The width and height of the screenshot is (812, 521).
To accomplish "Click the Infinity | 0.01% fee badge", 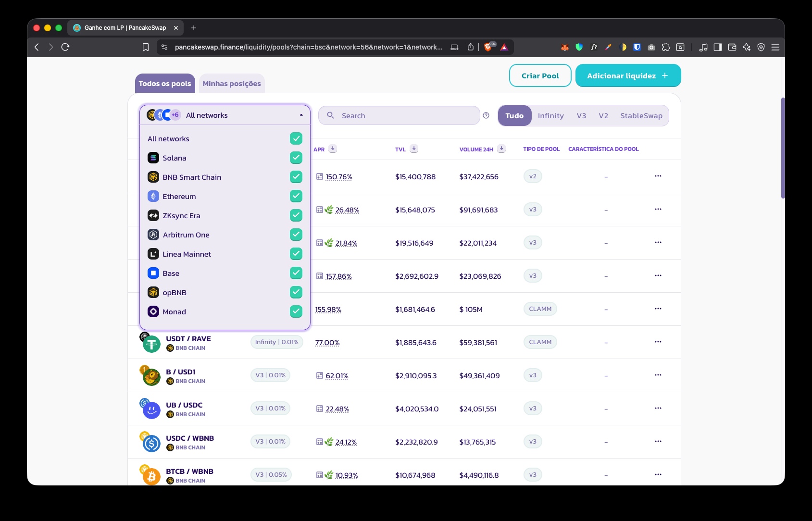I will click(277, 342).
